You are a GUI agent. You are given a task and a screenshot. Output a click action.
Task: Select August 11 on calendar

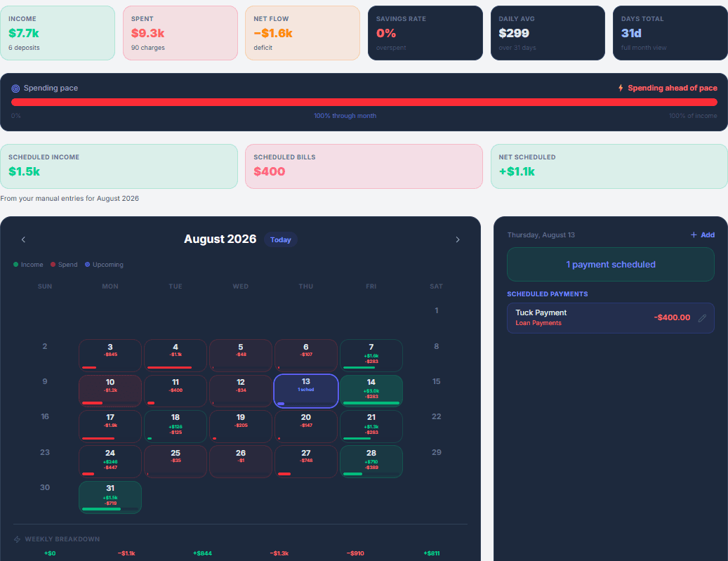[x=176, y=391]
